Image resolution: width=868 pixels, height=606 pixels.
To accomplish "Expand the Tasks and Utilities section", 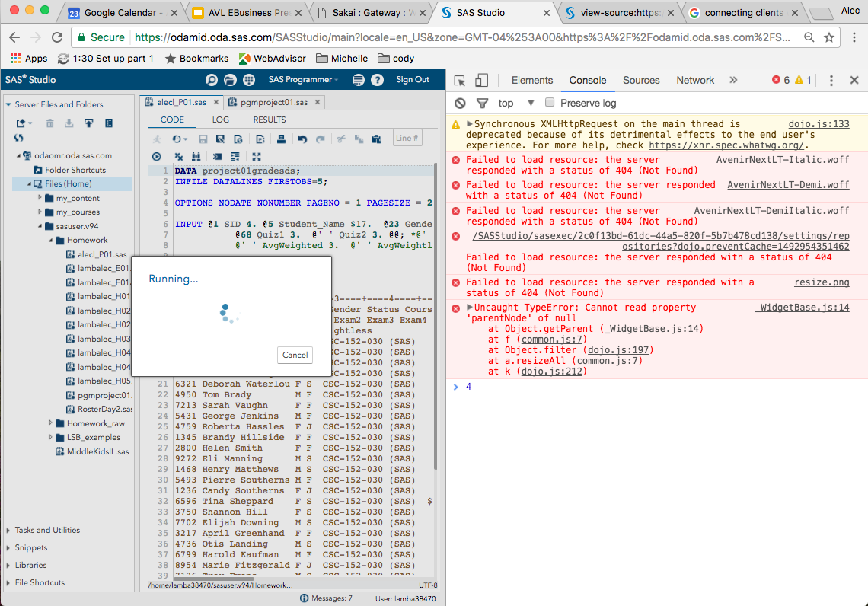I will point(47,530).
